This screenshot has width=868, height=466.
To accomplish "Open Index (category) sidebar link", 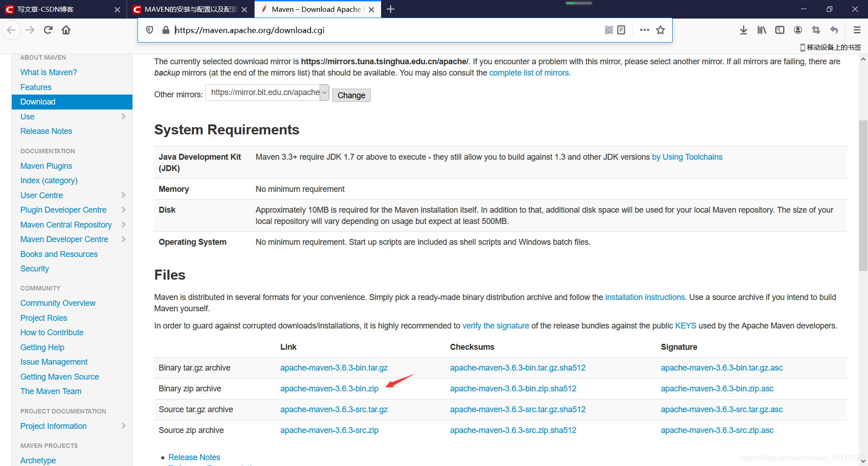I will 49,181.
